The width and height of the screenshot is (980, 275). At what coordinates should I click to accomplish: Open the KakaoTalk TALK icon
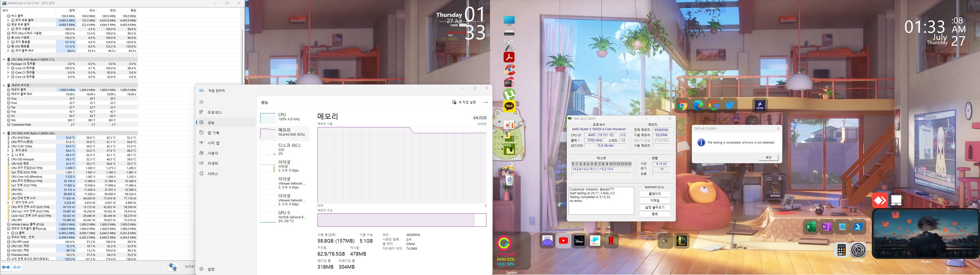tap(509, 106)
